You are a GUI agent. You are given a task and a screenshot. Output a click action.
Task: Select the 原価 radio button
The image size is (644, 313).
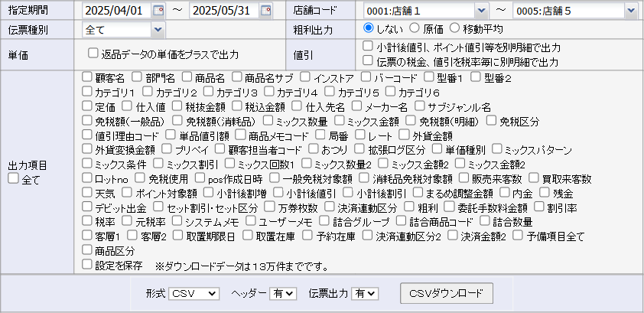point(415,28)
